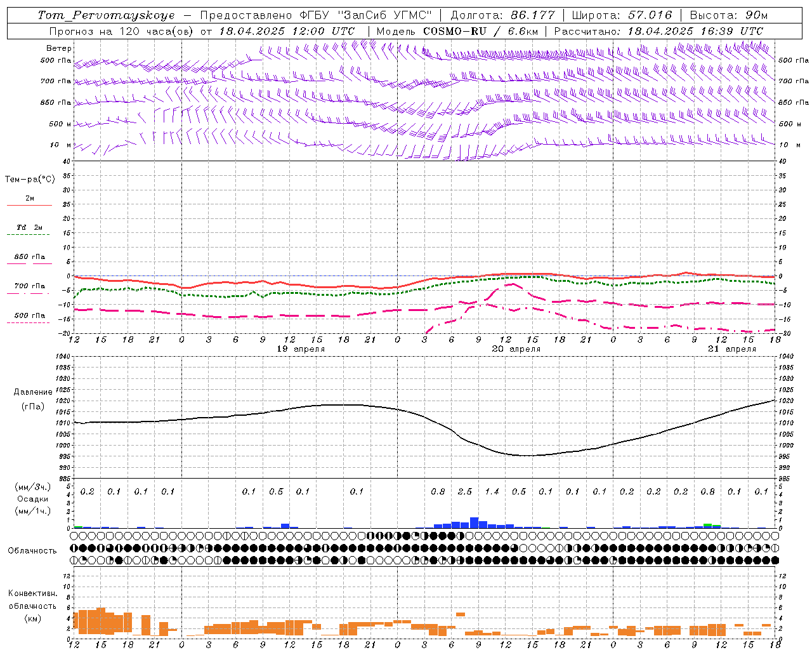This screenshot has height=650, width=812.
Task: Click the 21 апреля date label
Action: click(732, 349)
